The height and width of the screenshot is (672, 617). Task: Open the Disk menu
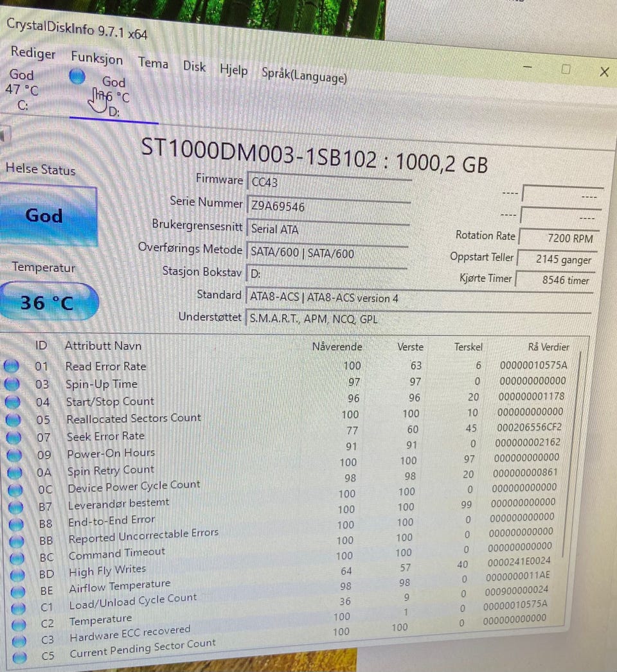194,66
